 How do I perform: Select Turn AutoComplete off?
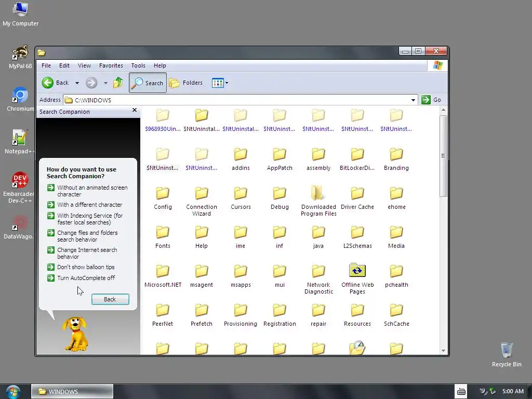click(81, 278)
